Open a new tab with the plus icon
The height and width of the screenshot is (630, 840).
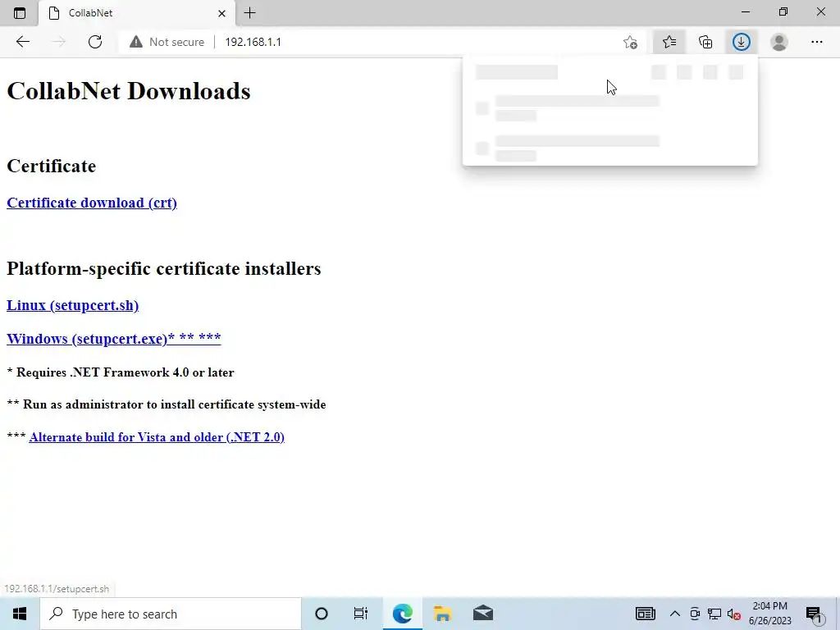249,13
